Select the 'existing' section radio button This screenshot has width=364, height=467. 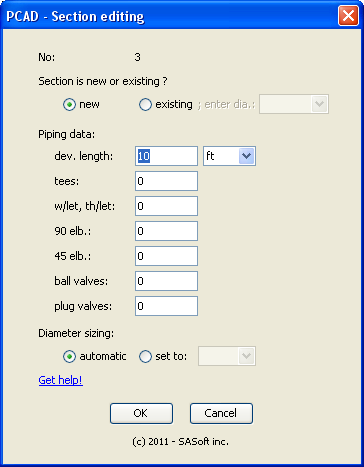pyautogui.click(x=145, y=105)
